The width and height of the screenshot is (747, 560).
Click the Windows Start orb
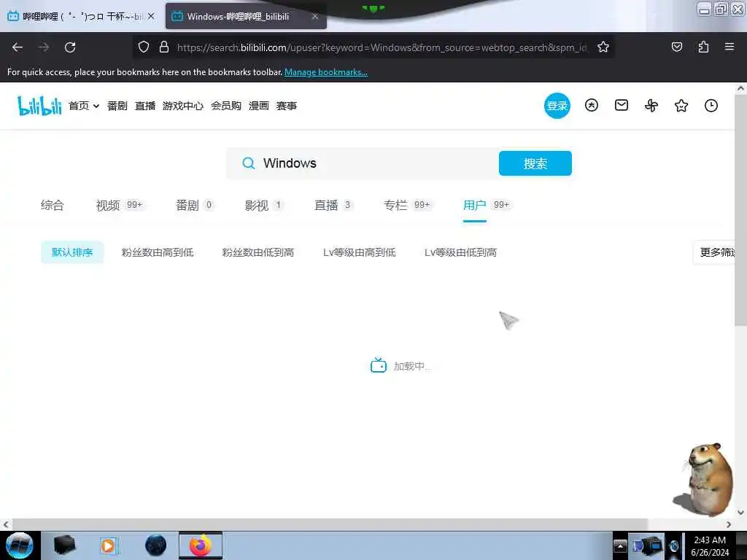pos(19,545)
